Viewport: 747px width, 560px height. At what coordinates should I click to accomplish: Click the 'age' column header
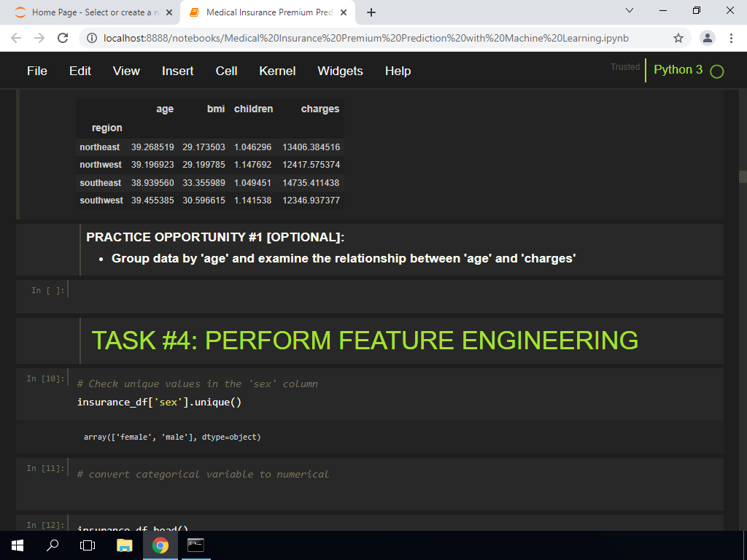click(165, 109)
